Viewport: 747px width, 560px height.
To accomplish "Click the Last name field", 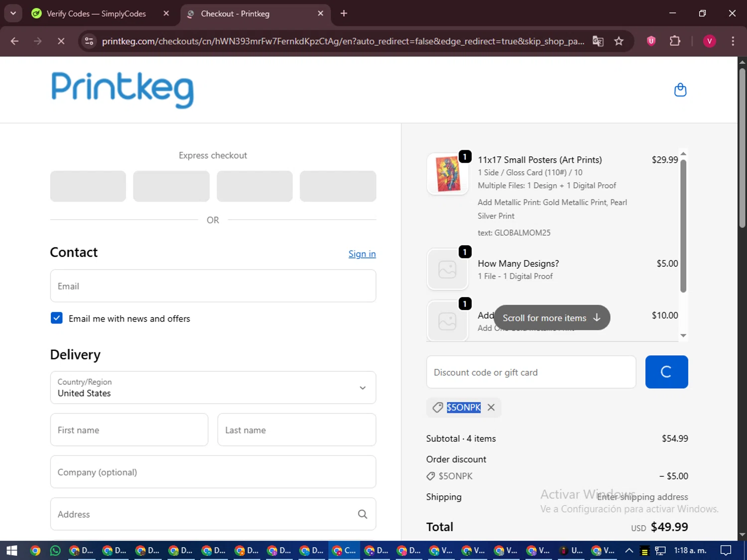I will coord(297,430).
